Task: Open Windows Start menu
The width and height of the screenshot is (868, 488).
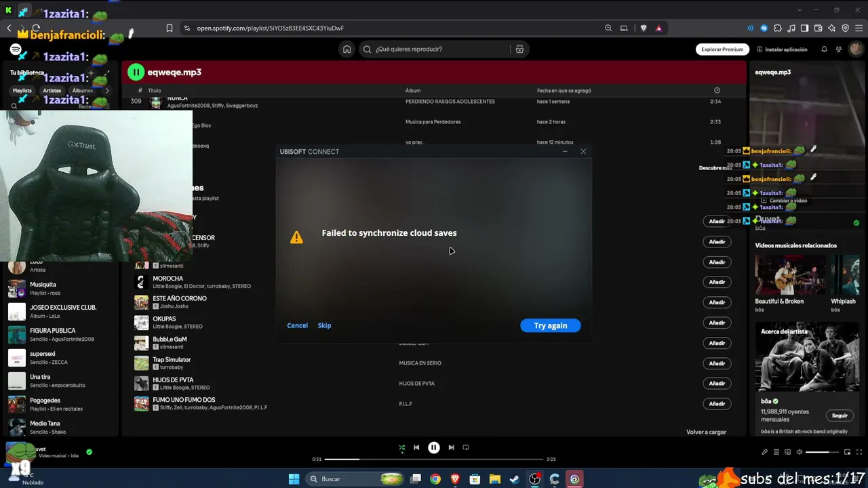Action: click(x=294, y=479)
